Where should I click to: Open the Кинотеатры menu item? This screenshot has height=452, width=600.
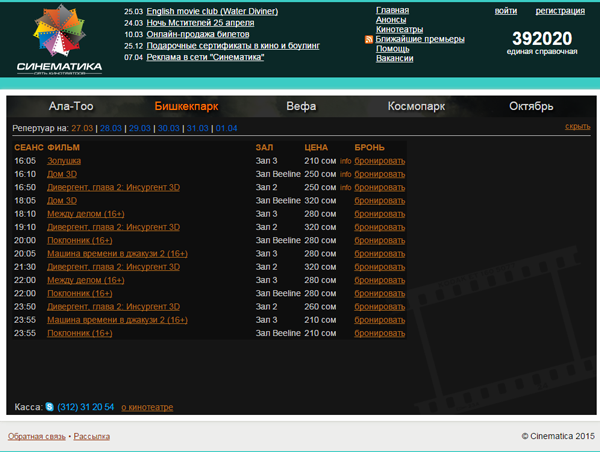[x=399, y=29]
